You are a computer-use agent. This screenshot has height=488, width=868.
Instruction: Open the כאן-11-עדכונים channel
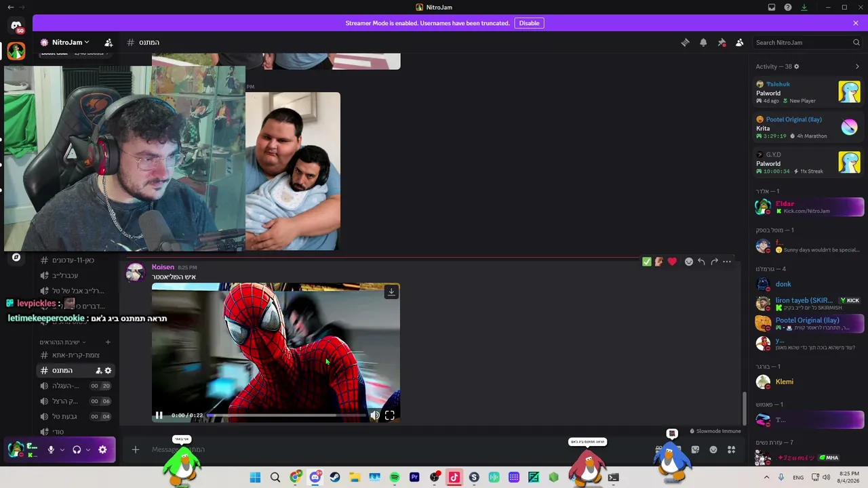click(75, 260)
